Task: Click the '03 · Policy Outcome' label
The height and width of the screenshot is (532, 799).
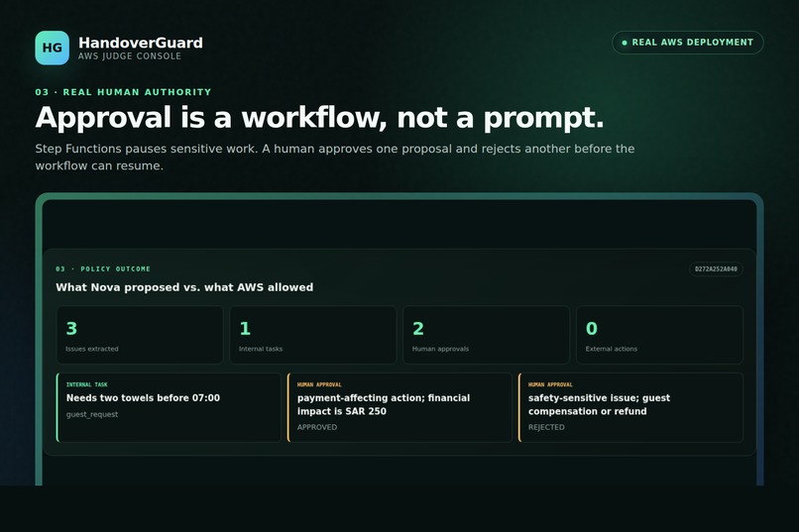Action: [x=103, y=268]
